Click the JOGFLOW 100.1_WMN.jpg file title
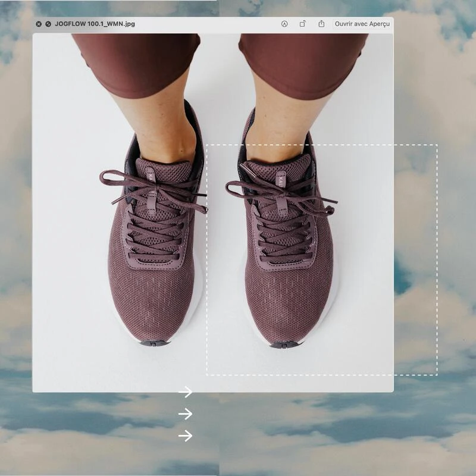 [x=94, y=24]
